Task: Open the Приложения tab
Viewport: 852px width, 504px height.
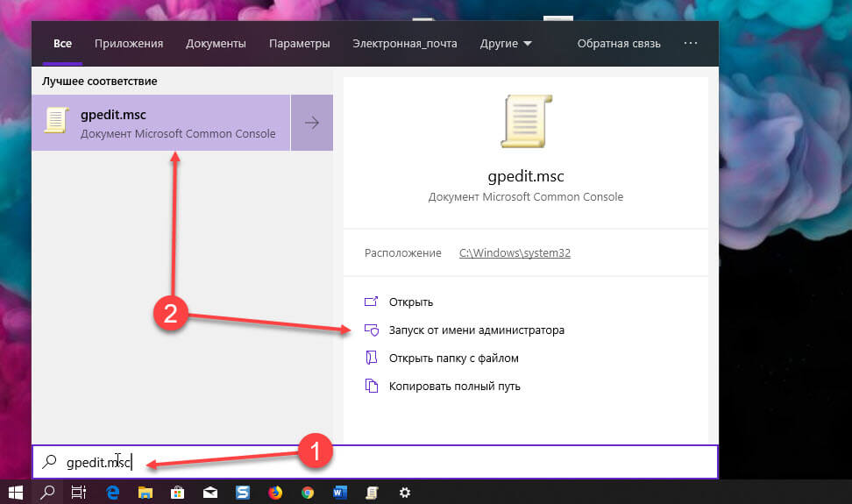Action: click(129, 44)
